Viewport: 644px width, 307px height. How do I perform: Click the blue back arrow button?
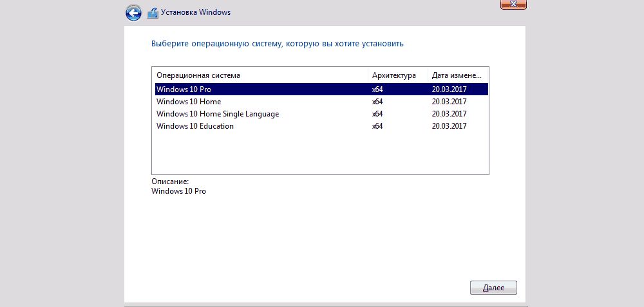click(x=134, y=12)
